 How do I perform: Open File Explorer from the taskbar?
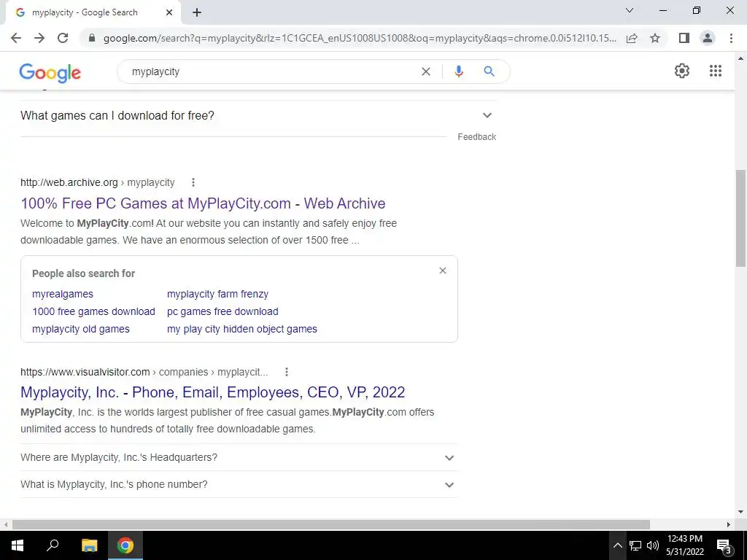point(89,545)
